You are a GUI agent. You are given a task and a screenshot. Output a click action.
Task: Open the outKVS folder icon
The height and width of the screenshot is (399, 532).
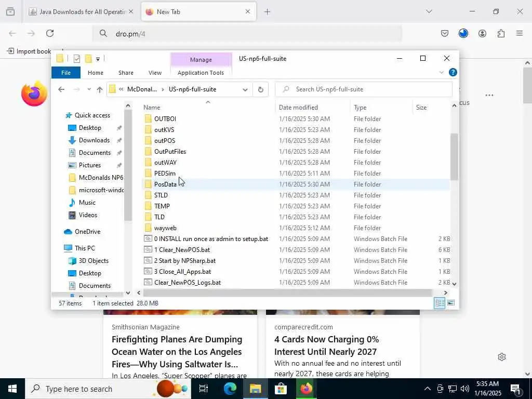tap(148, 129)
